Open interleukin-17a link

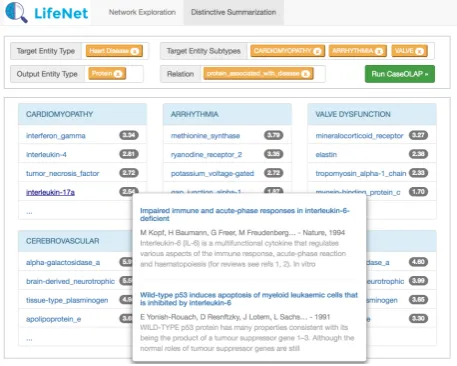[50, 192]
